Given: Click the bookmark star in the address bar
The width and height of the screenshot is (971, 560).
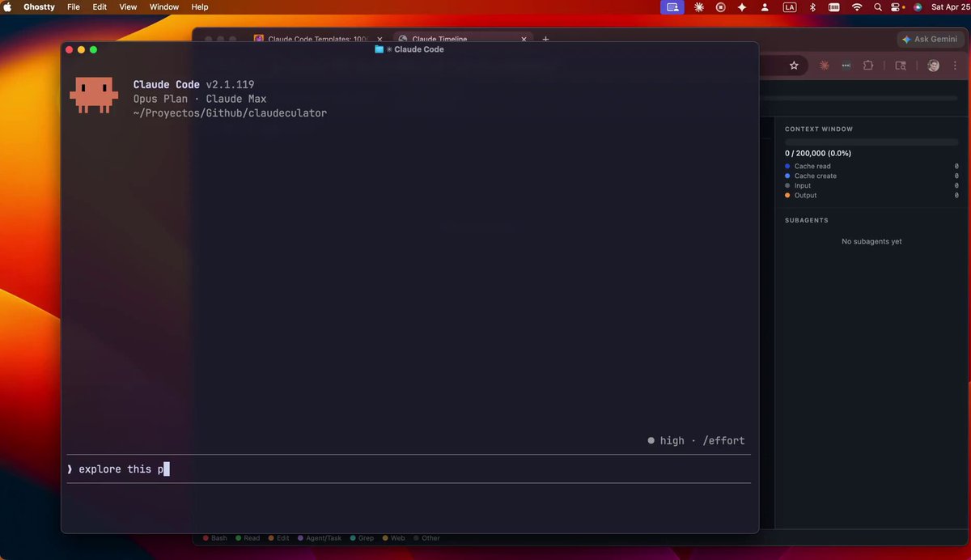Looking at the screenshot, I should tap(794, 66).
